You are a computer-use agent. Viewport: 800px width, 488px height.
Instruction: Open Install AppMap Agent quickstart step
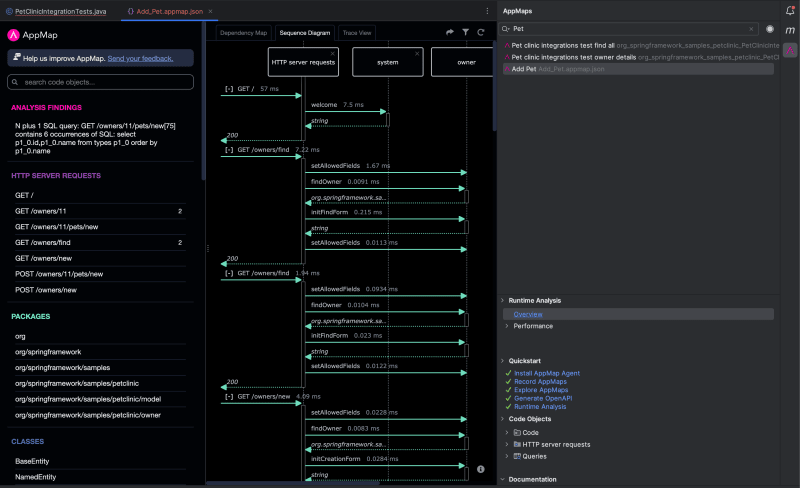[547, 374]
